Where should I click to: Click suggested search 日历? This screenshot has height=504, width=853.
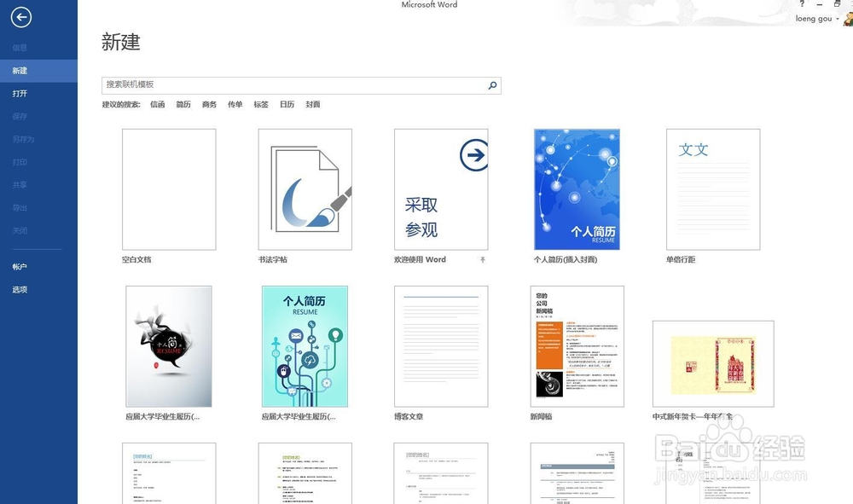(x=287, y=104)
